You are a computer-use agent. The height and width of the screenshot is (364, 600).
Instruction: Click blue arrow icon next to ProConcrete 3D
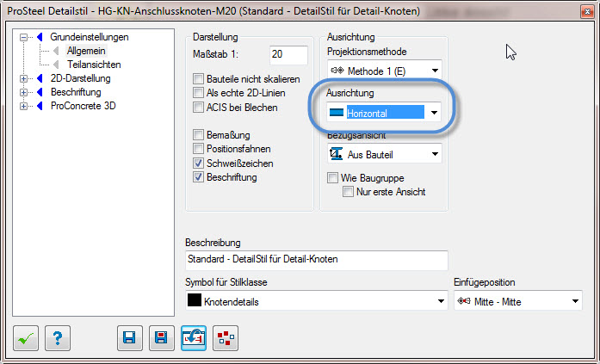(x=40, y=106)
